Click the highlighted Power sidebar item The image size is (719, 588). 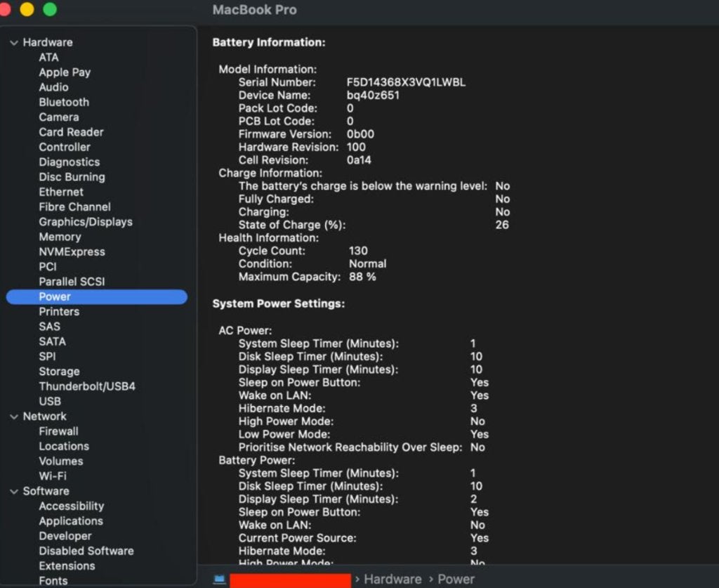pyautogui.click(x=97, y=296)
